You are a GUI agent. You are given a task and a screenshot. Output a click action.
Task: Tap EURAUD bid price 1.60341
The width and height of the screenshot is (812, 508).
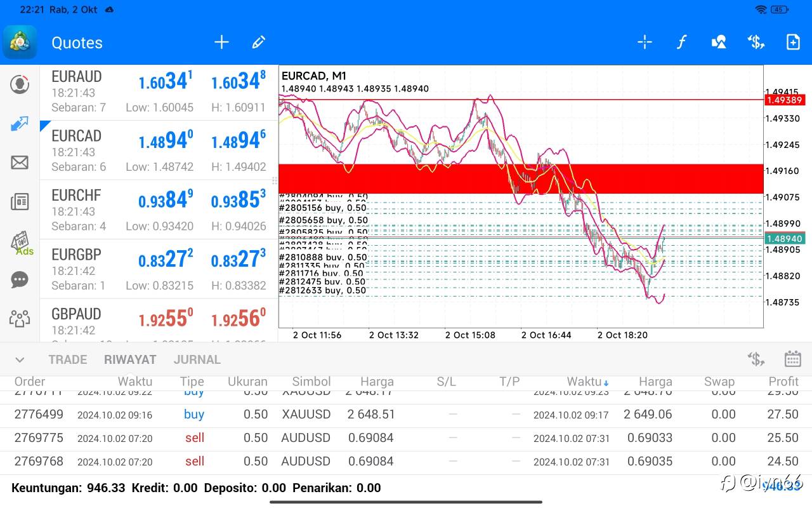coord(166,82)
